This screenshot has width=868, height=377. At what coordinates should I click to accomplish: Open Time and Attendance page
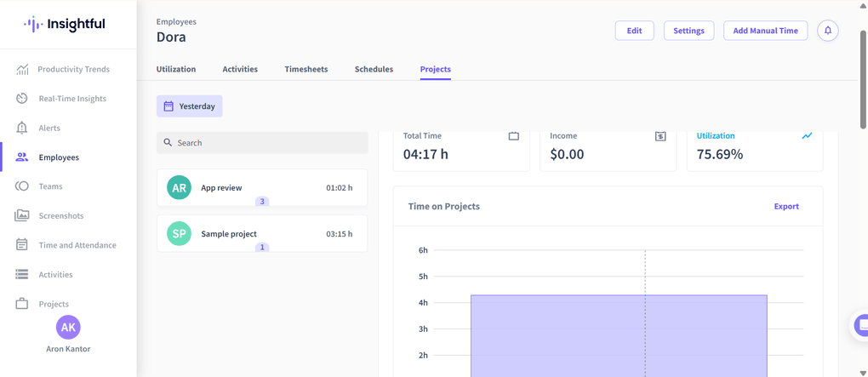[x=77, y=245]
